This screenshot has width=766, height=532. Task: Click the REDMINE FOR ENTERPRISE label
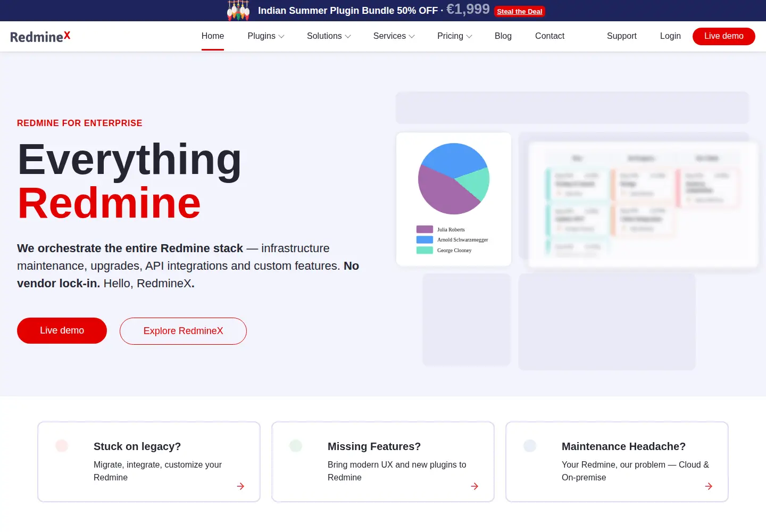click(x=80, y=123)
